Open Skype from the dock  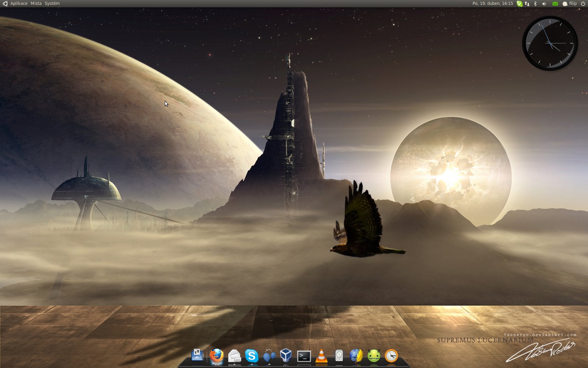pos(252,356)
